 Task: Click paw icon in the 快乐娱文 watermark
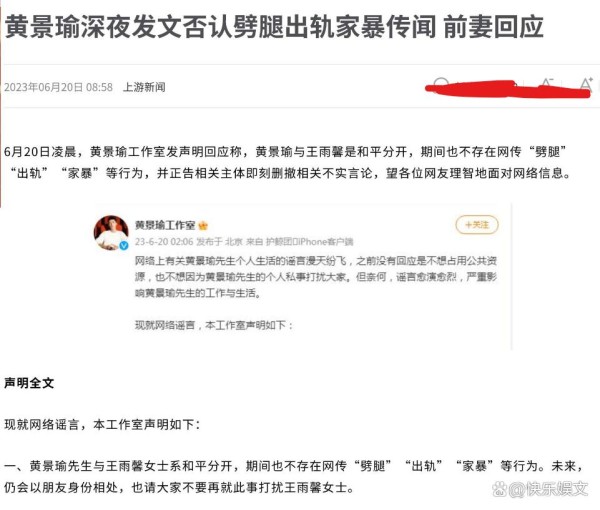point(499,489)
